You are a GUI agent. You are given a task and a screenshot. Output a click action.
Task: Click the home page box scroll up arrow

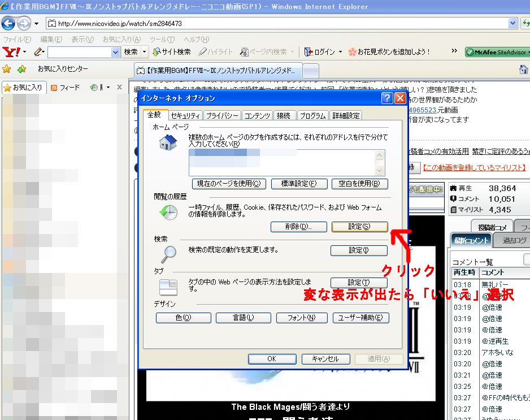(x=380, y=155)
